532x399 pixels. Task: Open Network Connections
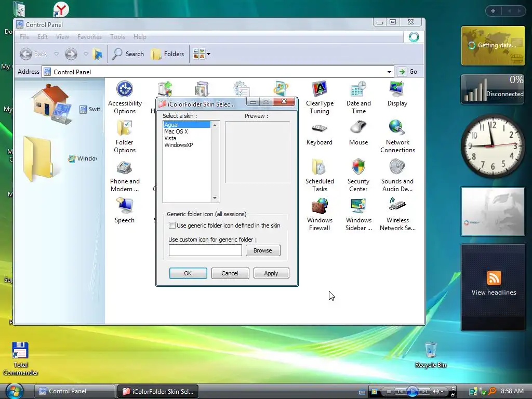pyautogui.click(x=397, y=137)
